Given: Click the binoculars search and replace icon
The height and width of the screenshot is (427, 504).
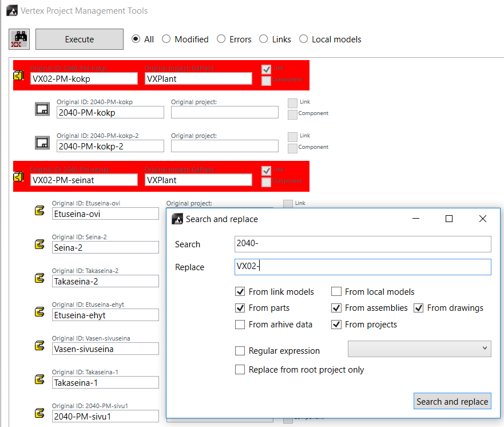Looking at the screenshot, I should (x=19, y=39).
